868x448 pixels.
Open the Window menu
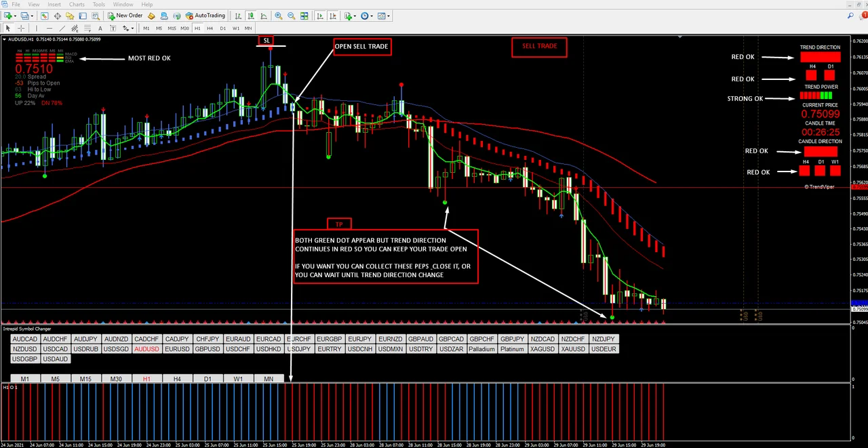coord(123,4)
